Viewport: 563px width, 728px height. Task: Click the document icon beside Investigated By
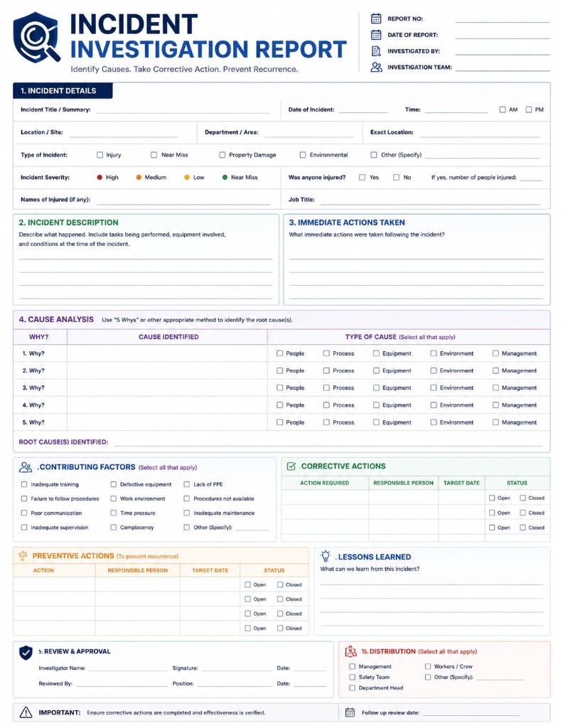(x=376, y=51)
